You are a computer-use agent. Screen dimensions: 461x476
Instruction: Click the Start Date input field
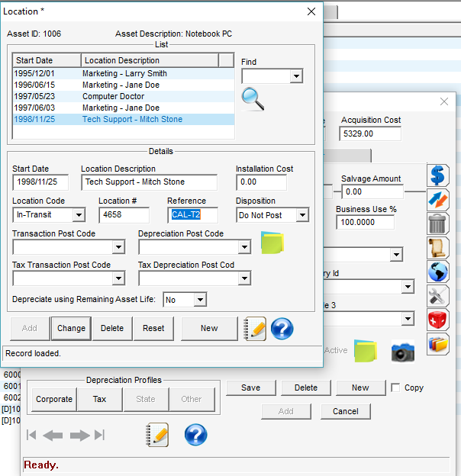(x=40, y=182)
